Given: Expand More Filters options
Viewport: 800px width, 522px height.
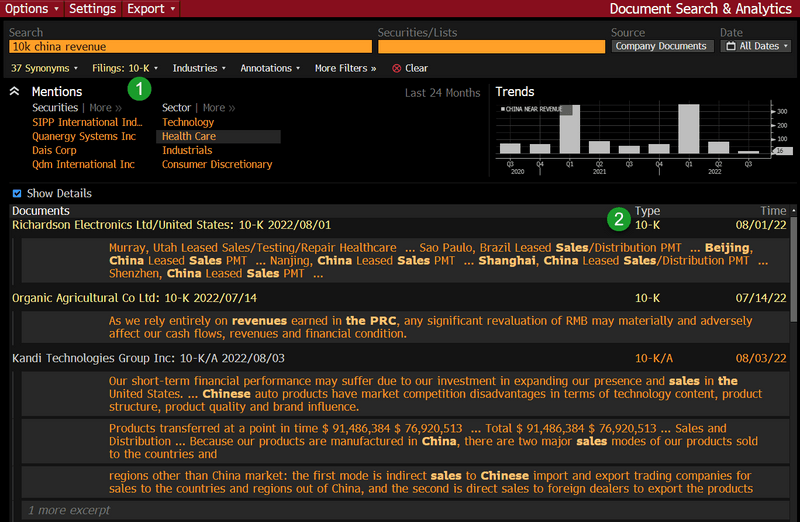Looking at the screenshot, I should click(x=345, y=69).
